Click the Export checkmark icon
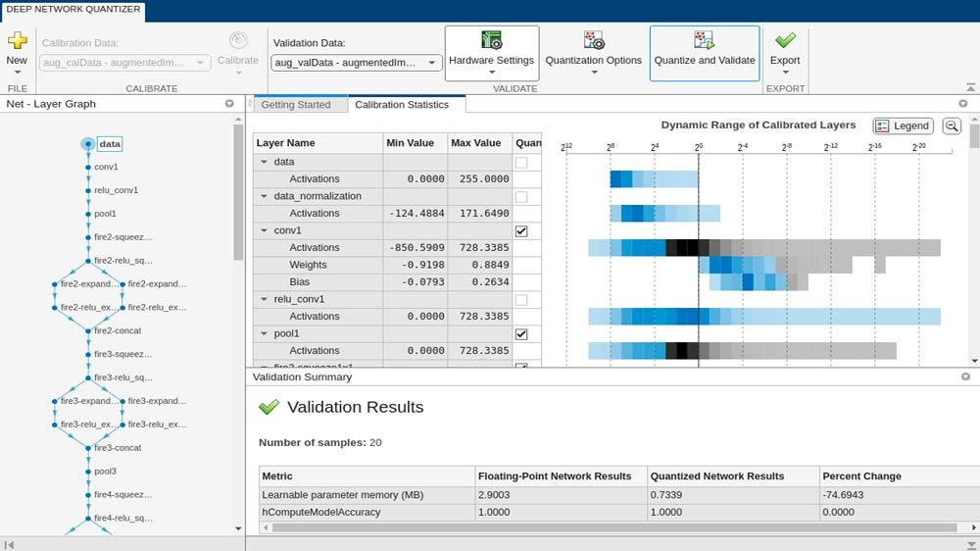 [x=785, y=40]
